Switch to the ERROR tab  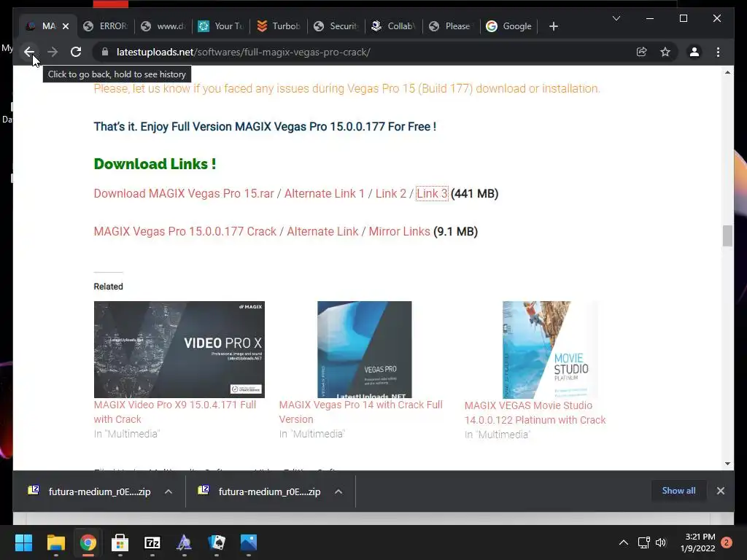tap(105, 26)
